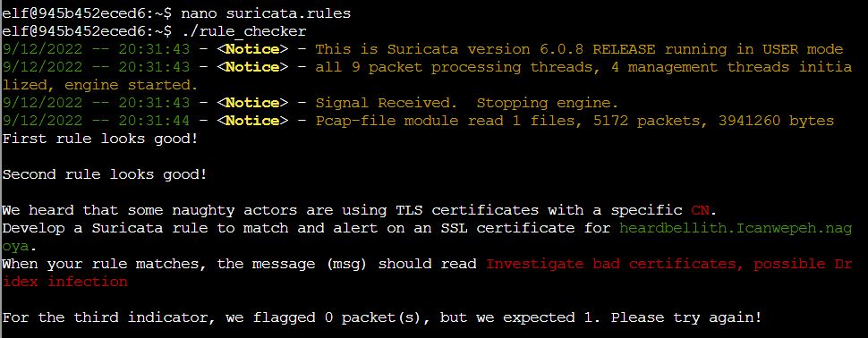This screenshot has width=868, height=338.
Task: Click the 'nano suricata.rules' command text
Action: tap(266, 13)
